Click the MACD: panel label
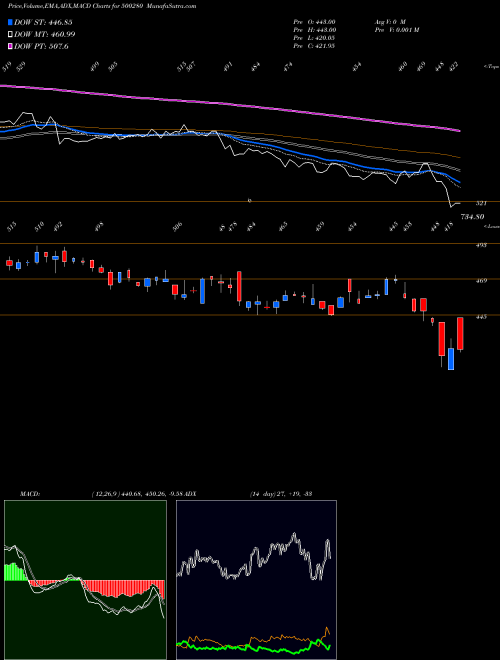 click(30, 493)
